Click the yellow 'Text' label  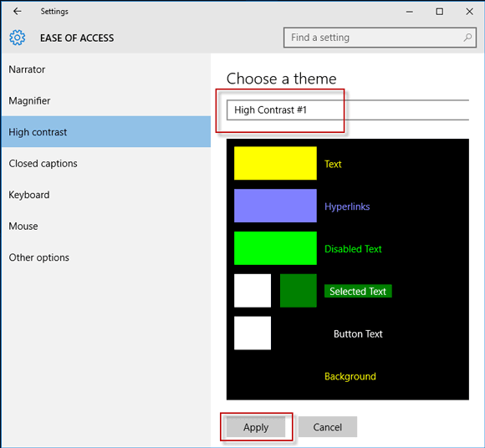[x=333, y=164]
